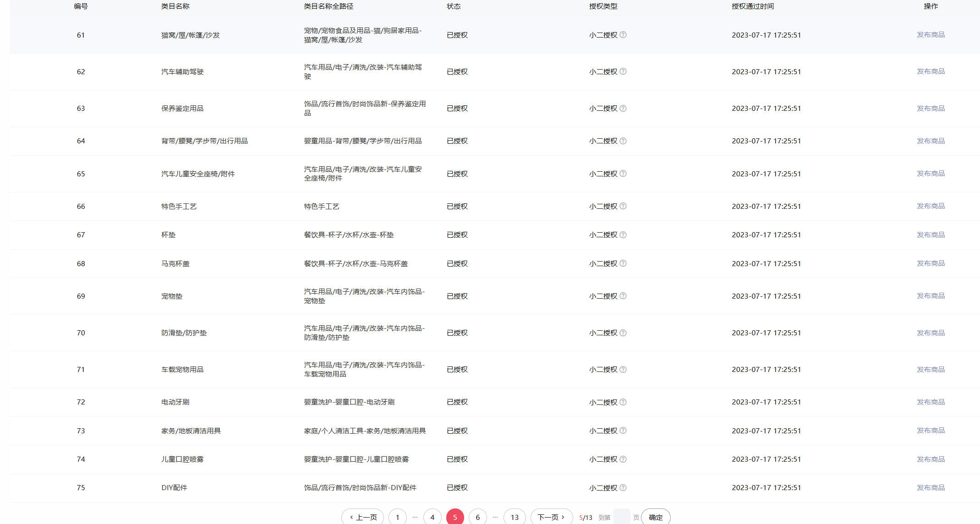Screen dimensions: 980x524
Task: Go to previous page with 上一页
Action: [363, 517]
